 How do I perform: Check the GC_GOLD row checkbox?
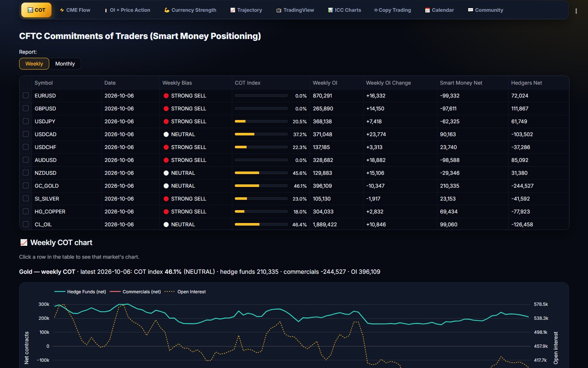tap(26, 185)
